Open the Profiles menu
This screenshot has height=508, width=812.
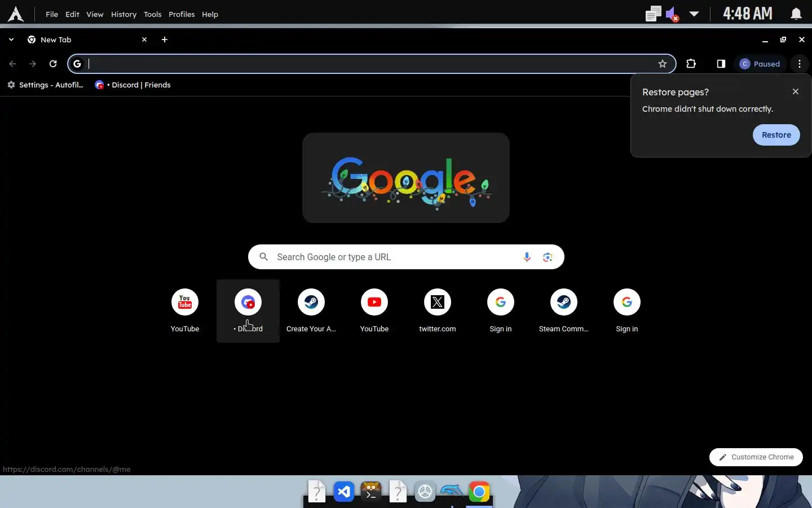click(182, 14)
